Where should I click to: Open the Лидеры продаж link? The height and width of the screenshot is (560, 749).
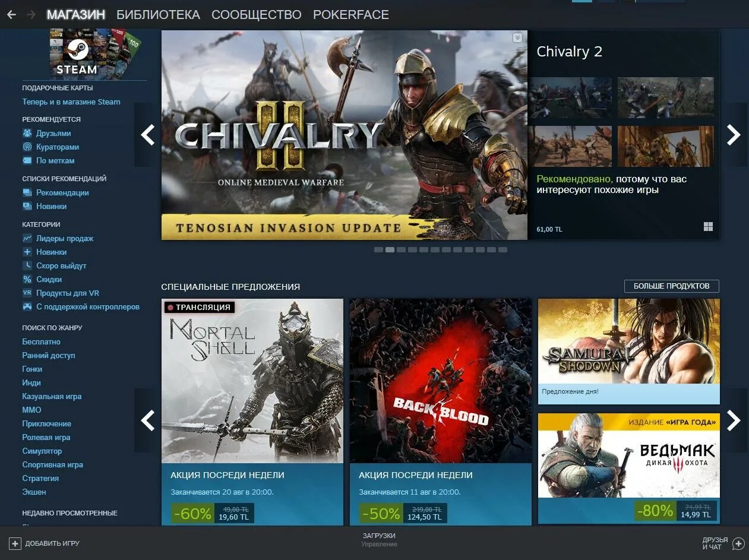click(x=65, y=239)
